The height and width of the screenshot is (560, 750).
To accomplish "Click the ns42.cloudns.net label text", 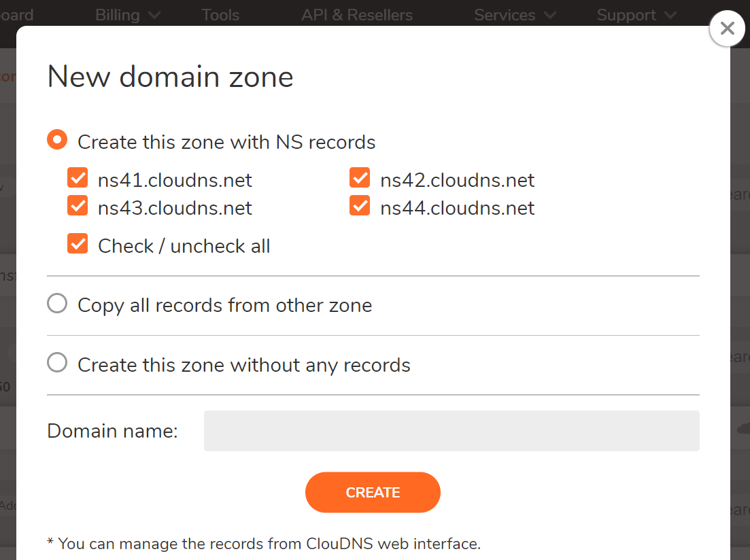I will tap(457, 180).
